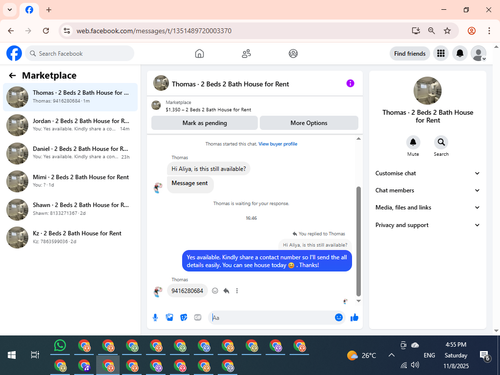Open tab search dropdown arrow
The width and height of the screenshot is (500, 375).
tap(10, 10)
